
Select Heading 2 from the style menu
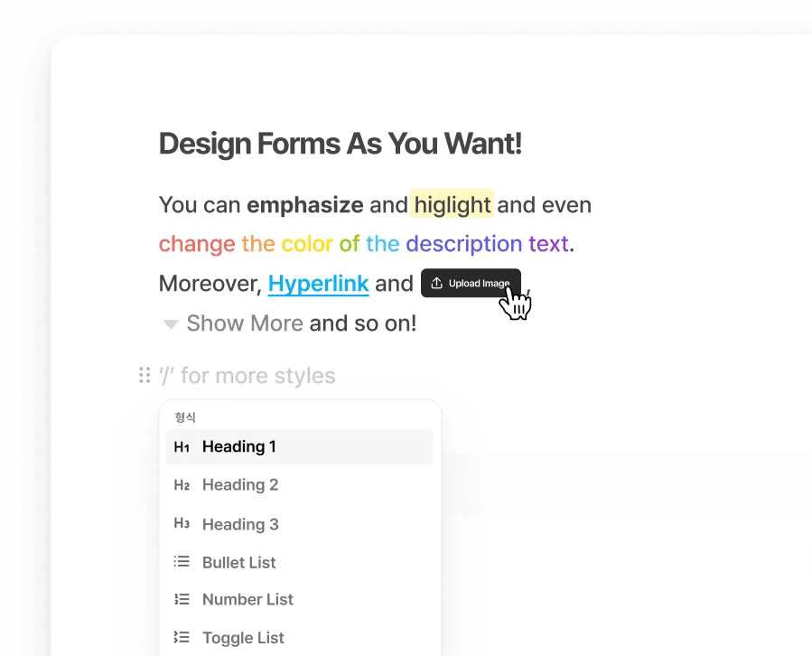pyautogui.click(x=299, y=485)
